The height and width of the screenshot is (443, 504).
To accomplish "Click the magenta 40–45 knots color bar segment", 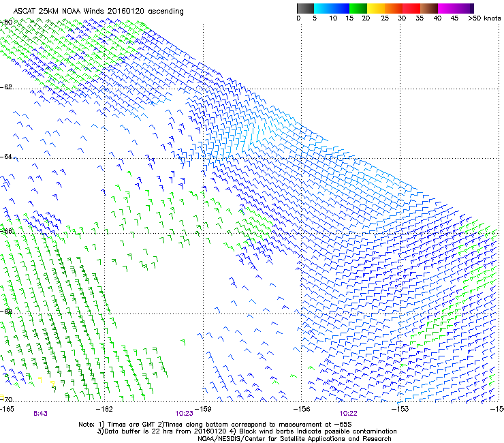I will pyautogui.click(x=447, y=8).
